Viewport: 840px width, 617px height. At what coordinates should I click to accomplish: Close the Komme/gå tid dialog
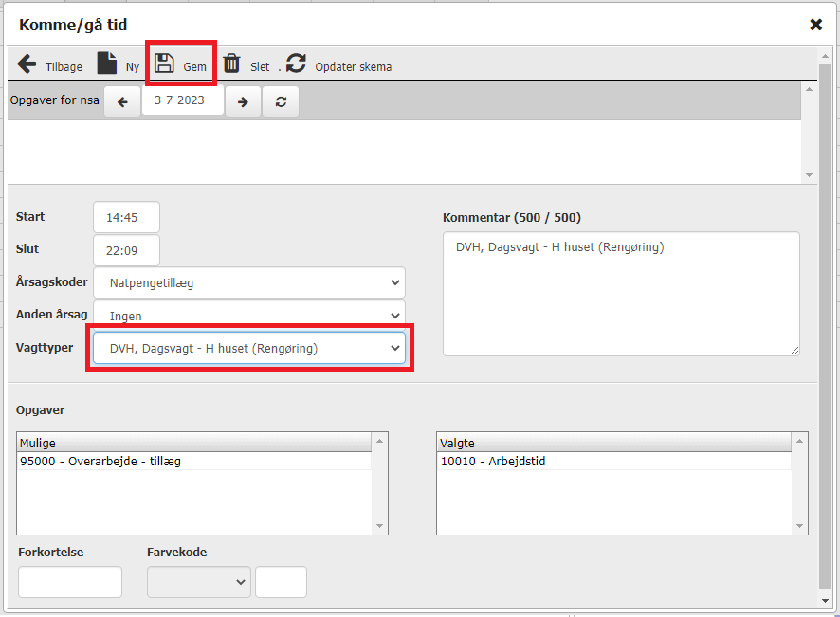tap(815, 25)
